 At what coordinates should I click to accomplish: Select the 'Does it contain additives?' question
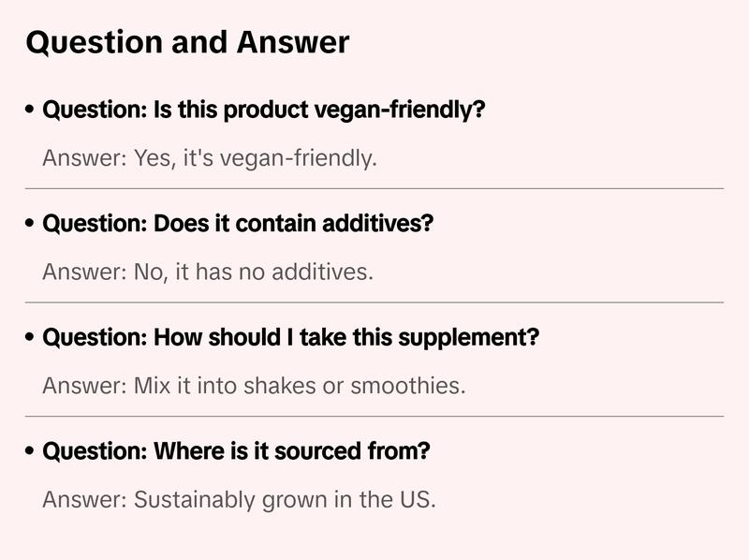[238, 224]
